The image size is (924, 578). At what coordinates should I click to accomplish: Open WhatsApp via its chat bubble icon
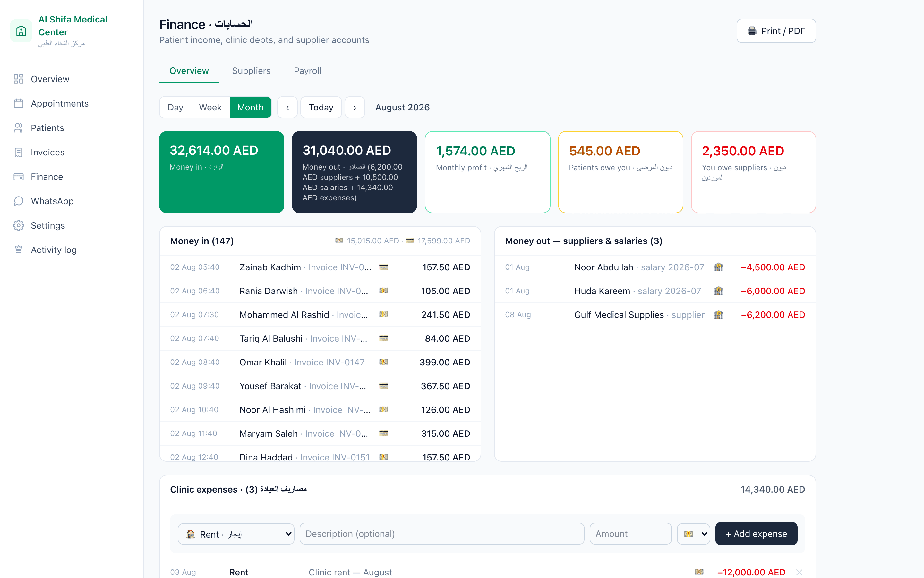18,201
